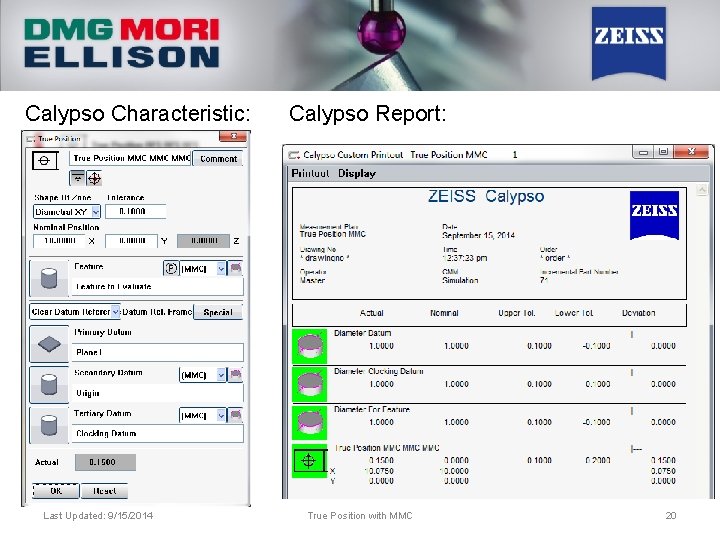Image resolution: width=720 pixels, height=540 pixels.
Task: Click the OK button
Action: point(56,491)
